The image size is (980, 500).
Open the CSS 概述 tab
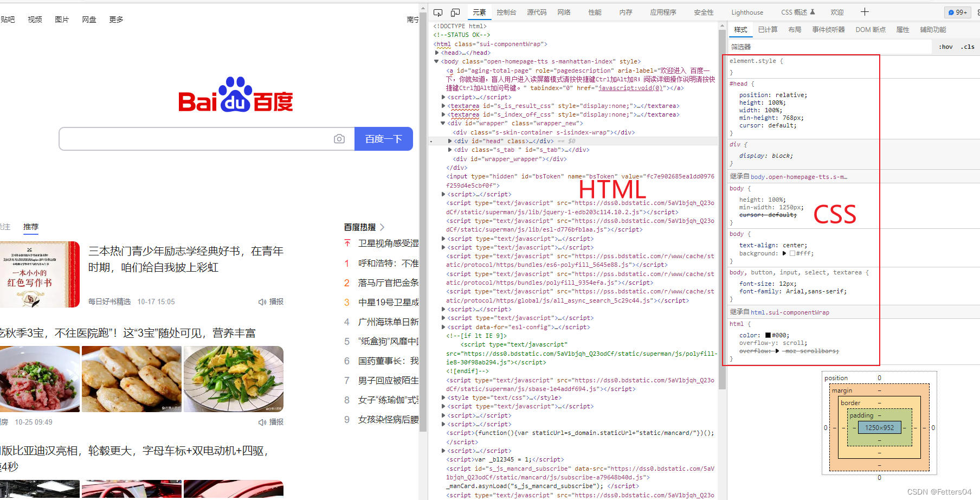point(794,12)
